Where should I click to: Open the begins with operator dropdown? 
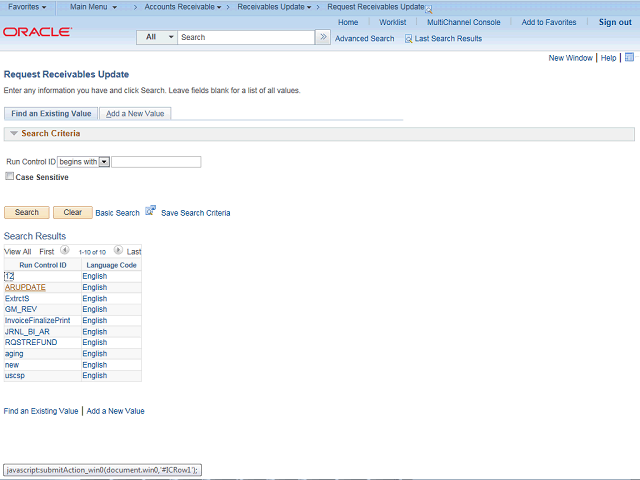point(84,162)
